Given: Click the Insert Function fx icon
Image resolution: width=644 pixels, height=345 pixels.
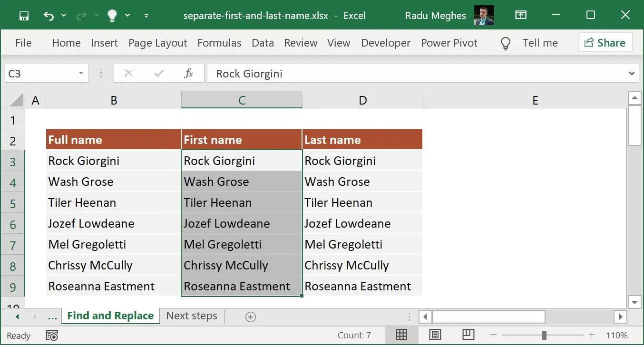Looking at the screenshot, I should (x=188, y=73).
